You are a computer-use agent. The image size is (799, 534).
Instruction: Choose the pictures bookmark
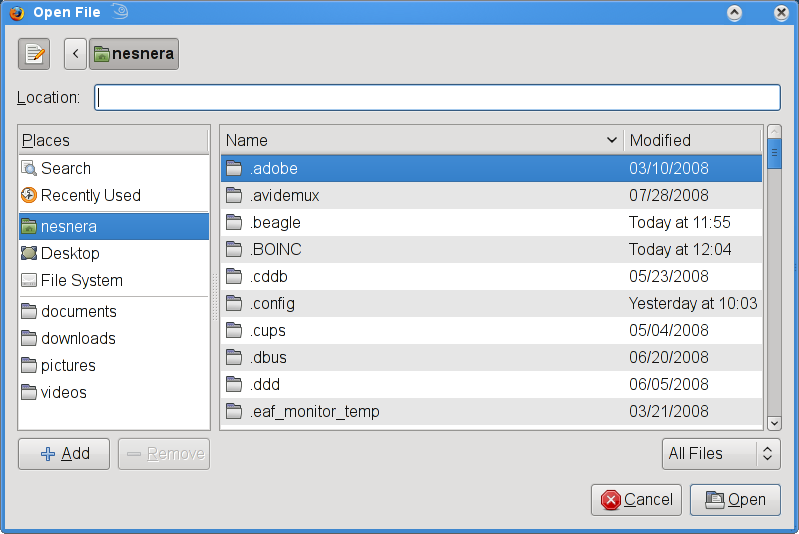pyautogui.click(x=68, y=366)
